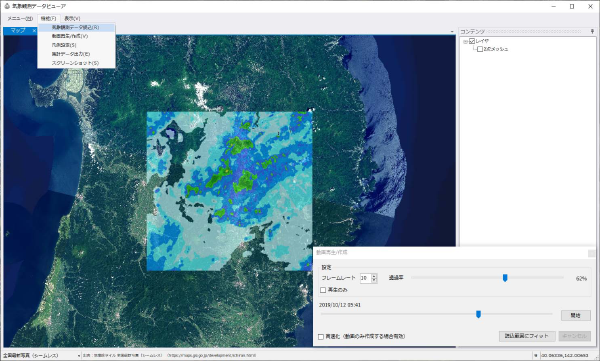
Task: Tick the 再生のみ checkbox
Action: click(323, 290)
